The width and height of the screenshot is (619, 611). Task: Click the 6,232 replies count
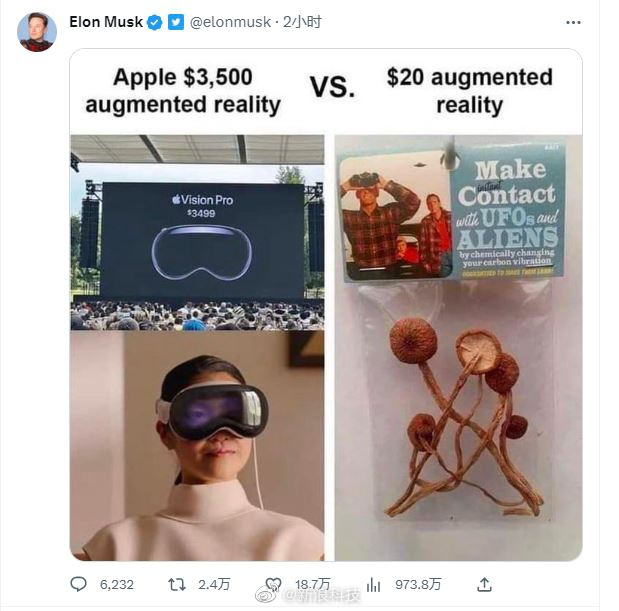[116, 585]
